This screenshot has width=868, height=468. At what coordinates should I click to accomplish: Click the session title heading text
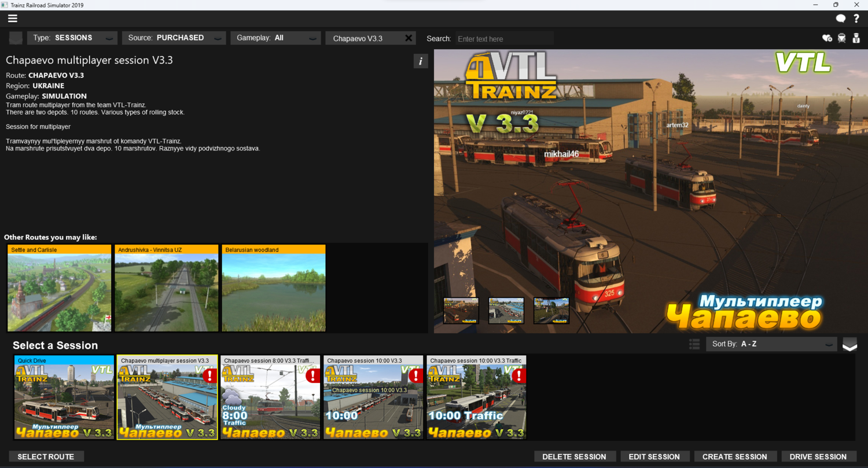(89, 60)
